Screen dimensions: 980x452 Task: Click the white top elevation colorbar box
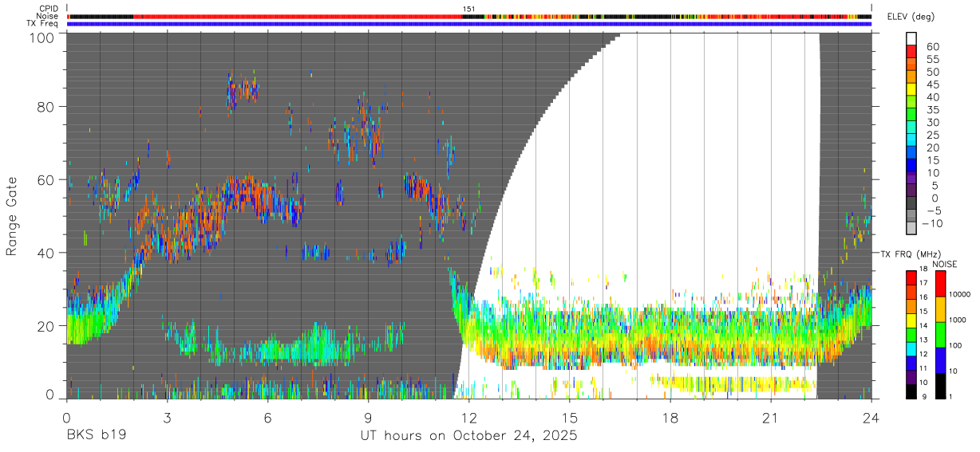911,39
